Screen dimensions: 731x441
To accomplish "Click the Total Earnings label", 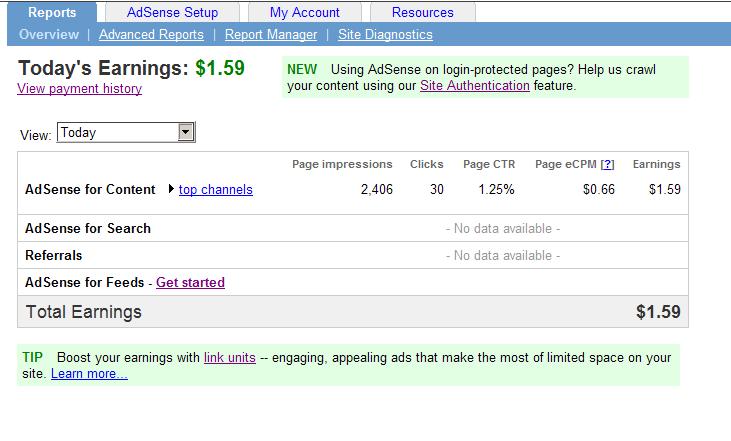I will coord(83,312).
